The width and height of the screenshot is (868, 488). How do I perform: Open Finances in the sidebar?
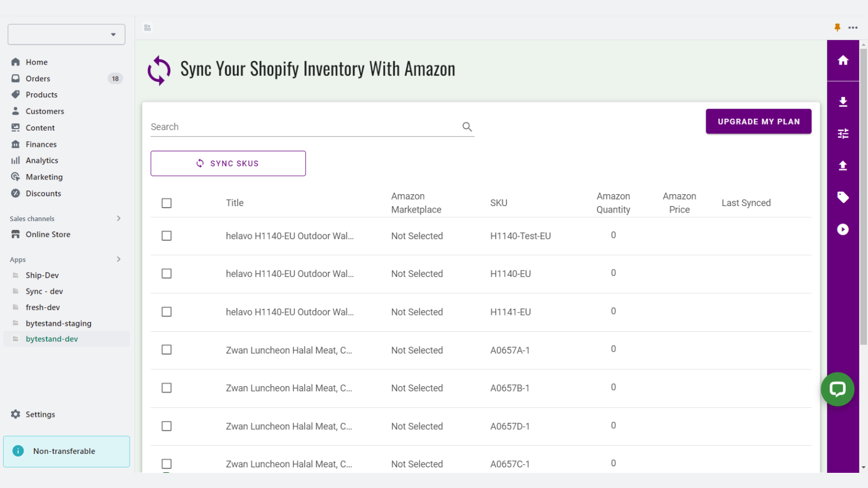point(41,144)
